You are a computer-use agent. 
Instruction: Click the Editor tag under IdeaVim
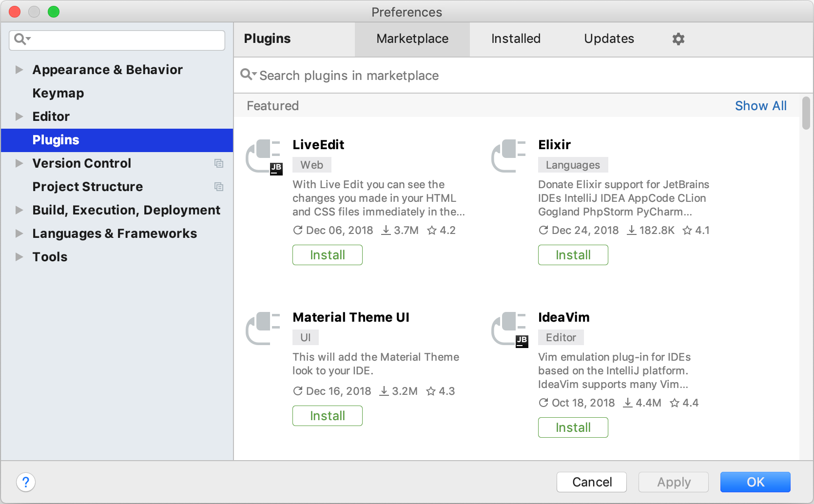point(561,337)
